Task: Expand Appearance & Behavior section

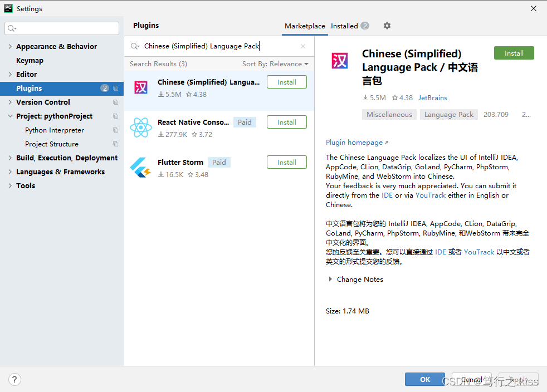Action: click(10, 46)
